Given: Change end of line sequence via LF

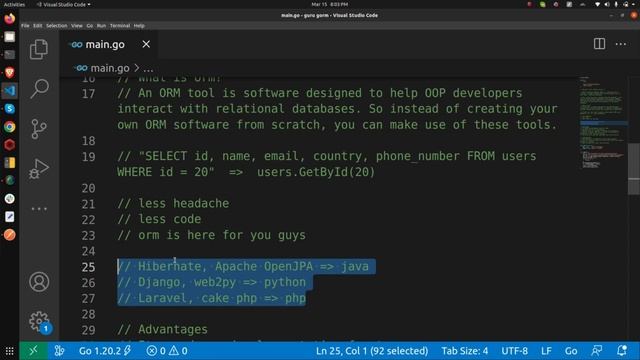Looking at the screenshot, I should [x=546, y=351].
